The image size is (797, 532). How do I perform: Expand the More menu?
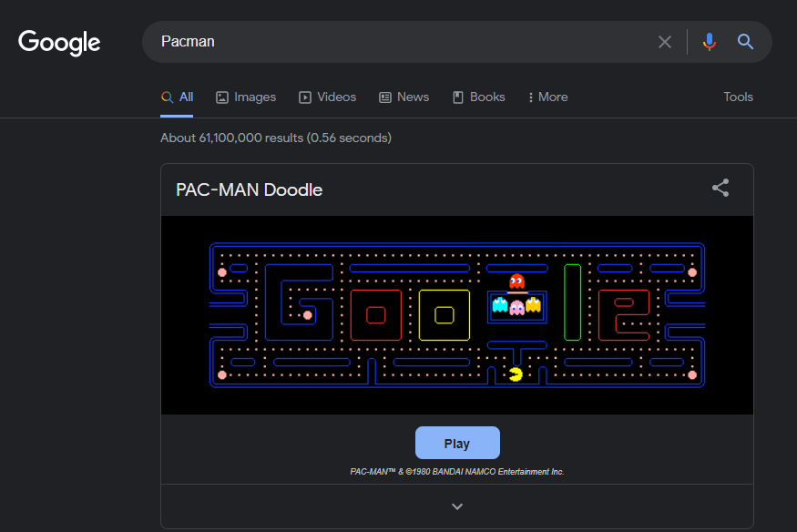(548, 97)
